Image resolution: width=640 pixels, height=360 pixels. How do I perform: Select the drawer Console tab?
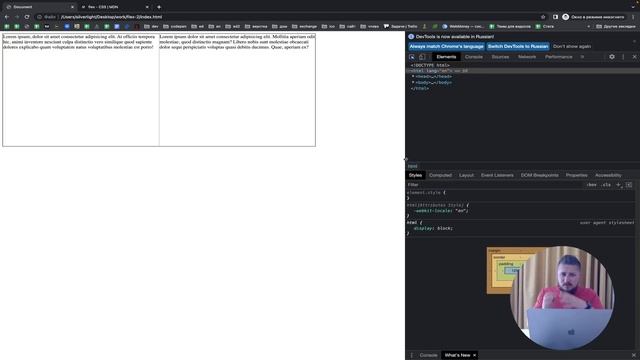click(428, 355)
